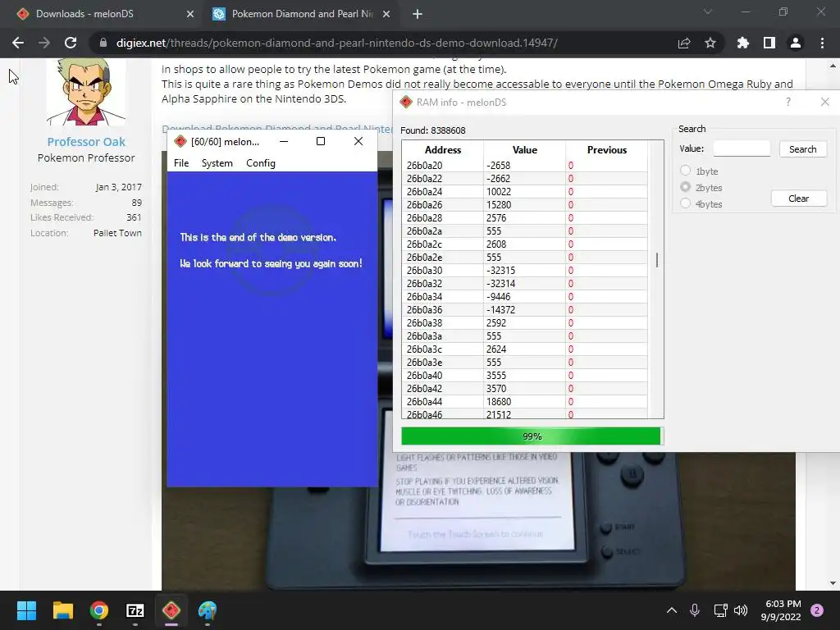Open Chrome three-dot menu
Viewport: 840px width, 630px height.
click(822, 43)
